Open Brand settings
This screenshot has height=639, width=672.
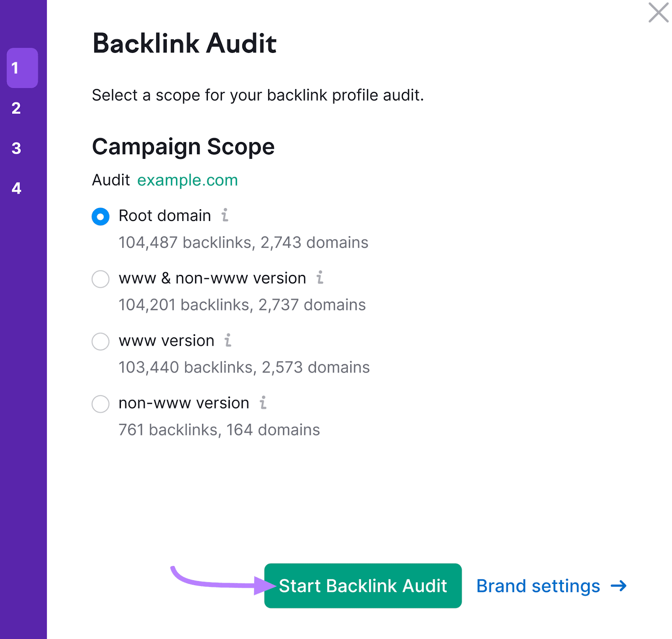coord(538,586)
